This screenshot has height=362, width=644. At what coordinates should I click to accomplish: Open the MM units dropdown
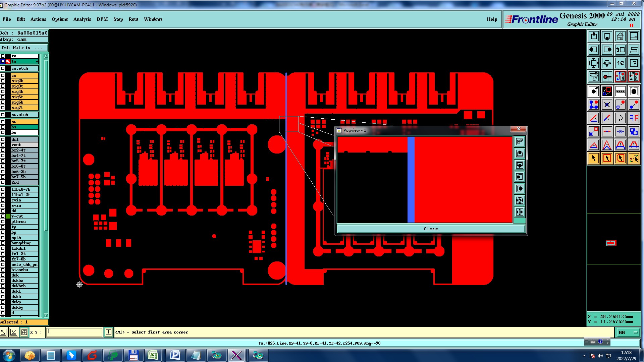(x=628, y=332)
